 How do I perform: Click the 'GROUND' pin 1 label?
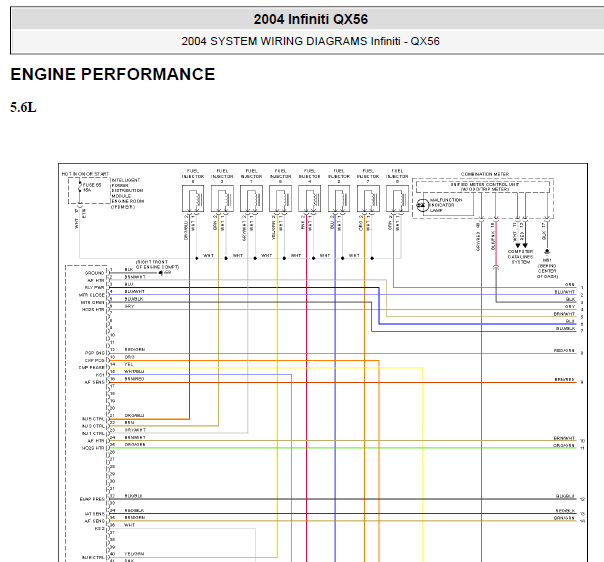coord(95,273)
